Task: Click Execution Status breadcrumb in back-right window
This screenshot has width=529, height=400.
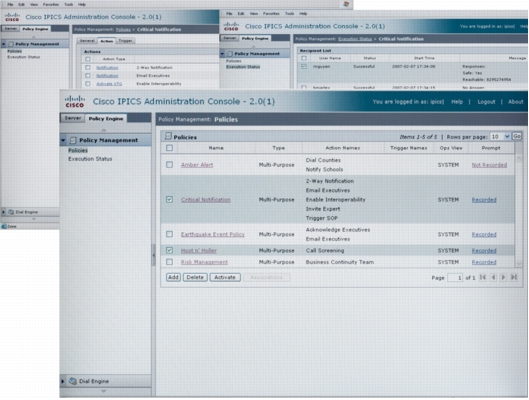Action: coord(355,39)
